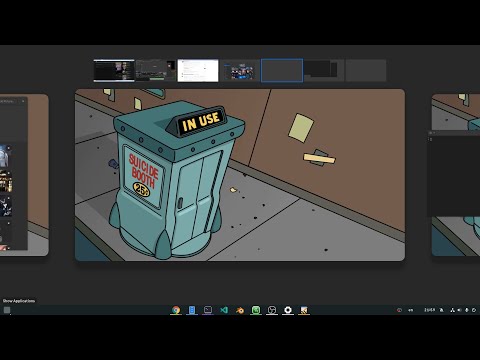Open the white circular icon in dock
480x360 pixels.
pyautogui.click(x=288, y=310)
